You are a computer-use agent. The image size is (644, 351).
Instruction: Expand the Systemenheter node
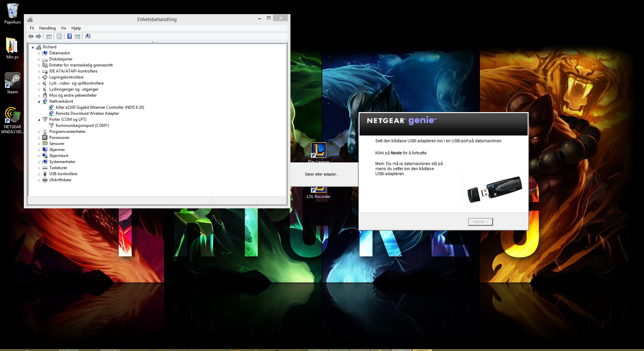pyautogui.click(x=39, y=162)
